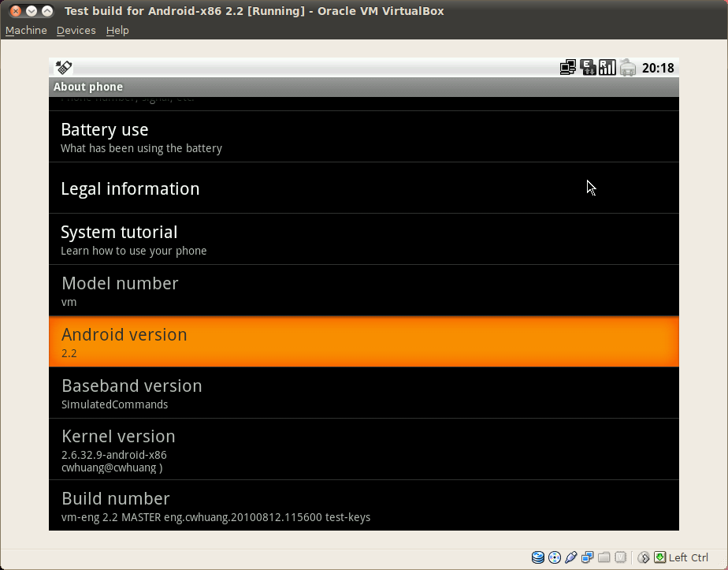The width and height of the screenshot is (728, 570).
Task: Select the Baseband version row
Action: coord(363,393)
